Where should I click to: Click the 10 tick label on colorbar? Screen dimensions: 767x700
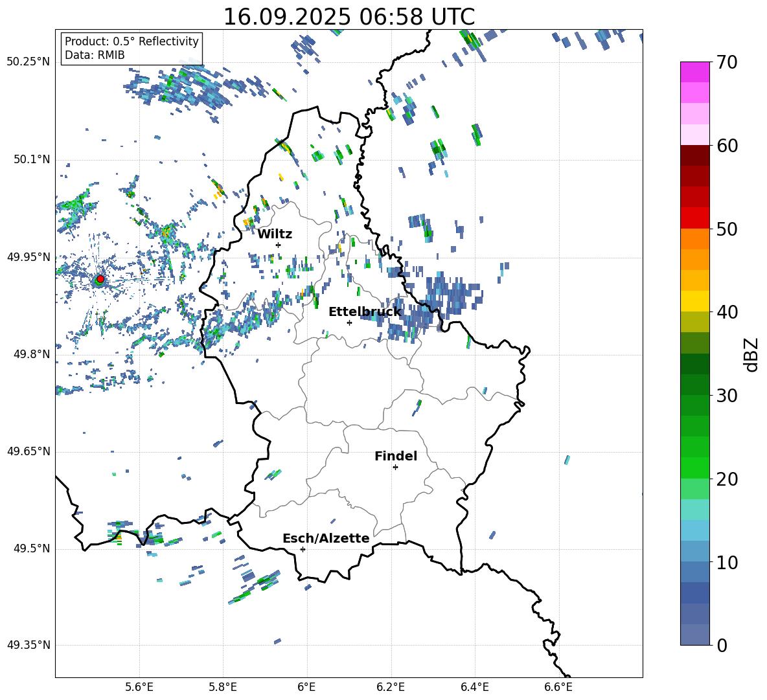click(727, 562)
